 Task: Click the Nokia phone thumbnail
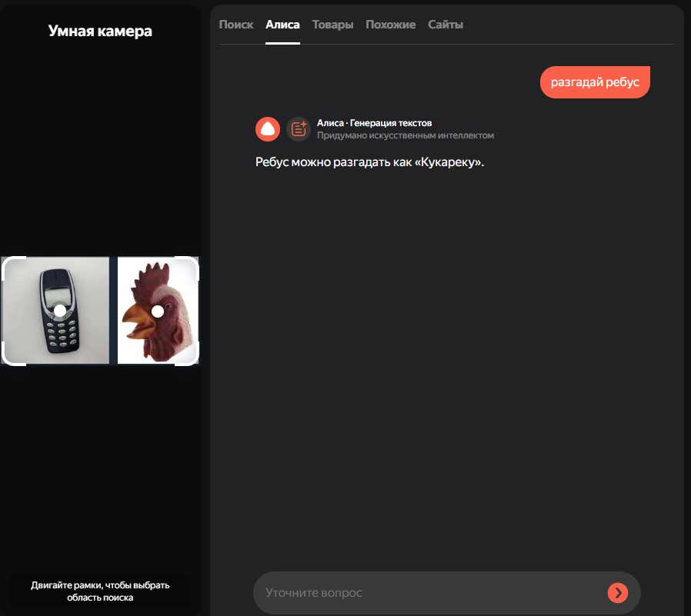pos(56,311)
